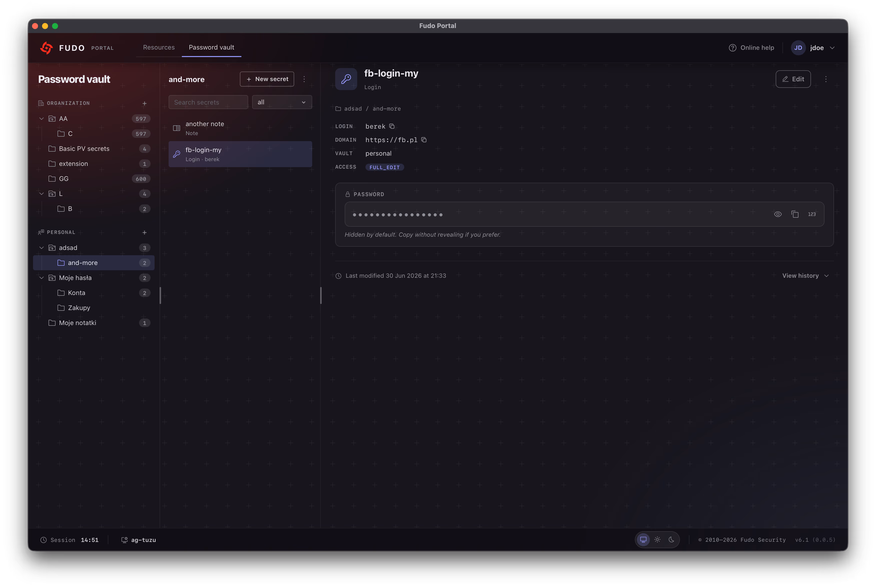876x588 pixels.
Task: Click the AA folder tree icon
Action: coord(52,119)
